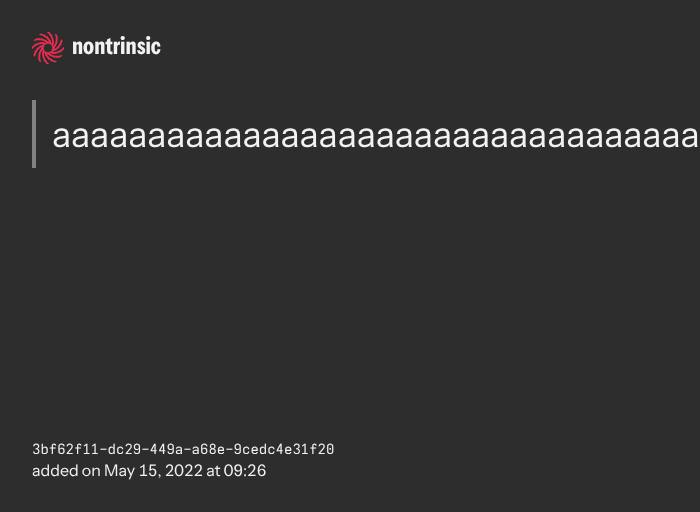Image resolution: width=700 pixels, height=512 pixels.
Task: Click the red swirl nontrinsic logo icon
Action: (x=48, y=47)
